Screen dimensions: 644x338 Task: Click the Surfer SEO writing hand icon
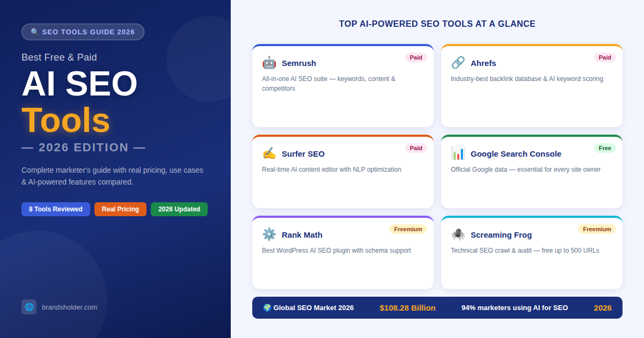[x=269, y=153]
